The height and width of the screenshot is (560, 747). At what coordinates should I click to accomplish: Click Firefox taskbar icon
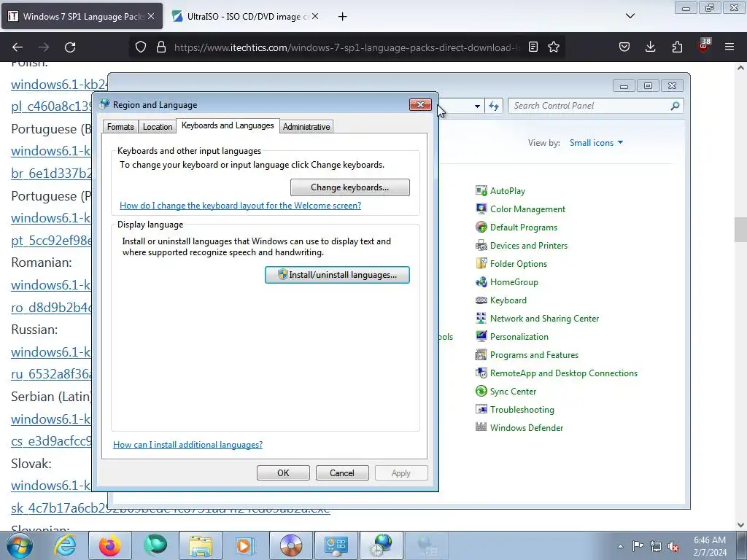click(x=109, y=545)
